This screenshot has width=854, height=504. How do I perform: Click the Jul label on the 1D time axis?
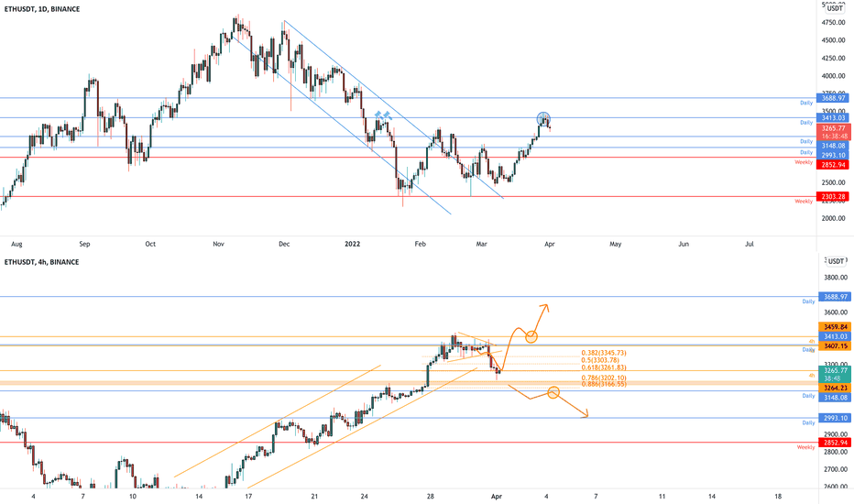point(750,244)
